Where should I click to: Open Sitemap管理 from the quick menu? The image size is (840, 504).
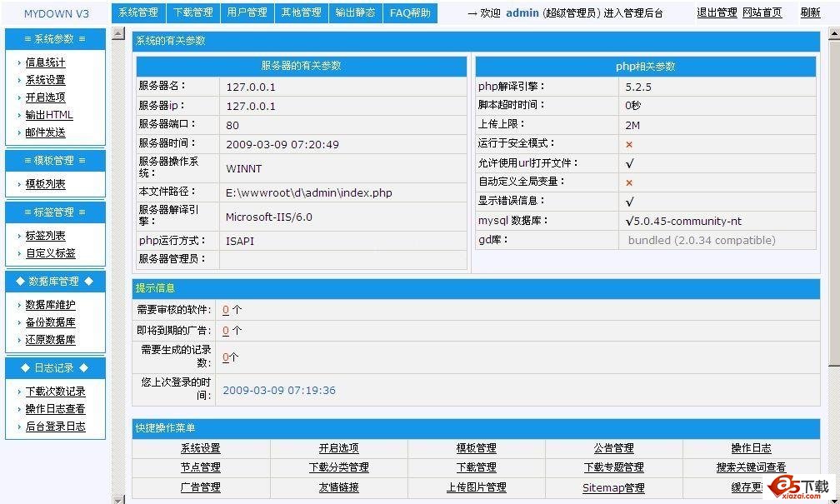tap(613, 487)
